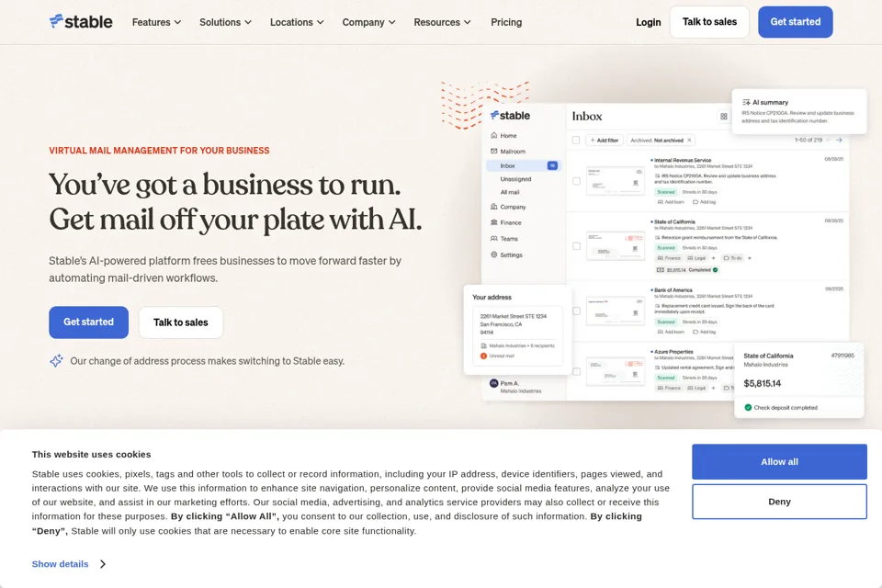The image size is (882, 588).
Task: Click the $5,815.14 amount on the card
Action: click(x=763, y=383)
